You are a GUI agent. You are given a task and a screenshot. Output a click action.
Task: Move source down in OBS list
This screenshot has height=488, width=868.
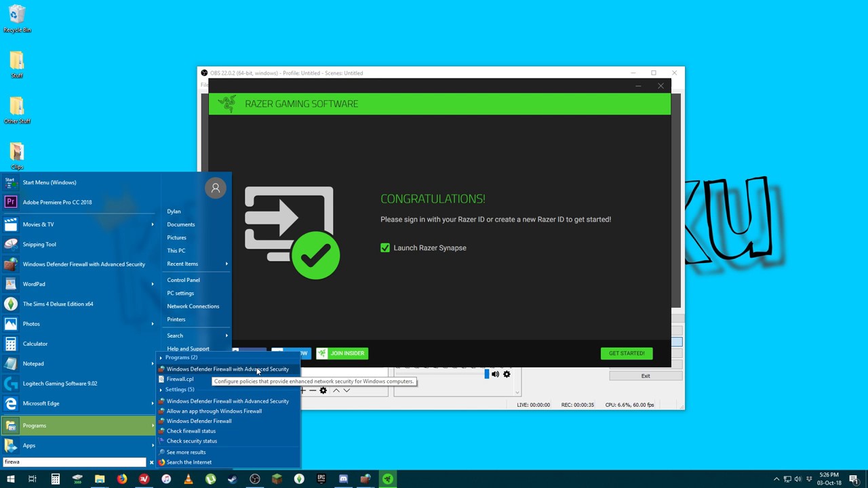click(347, 390)
